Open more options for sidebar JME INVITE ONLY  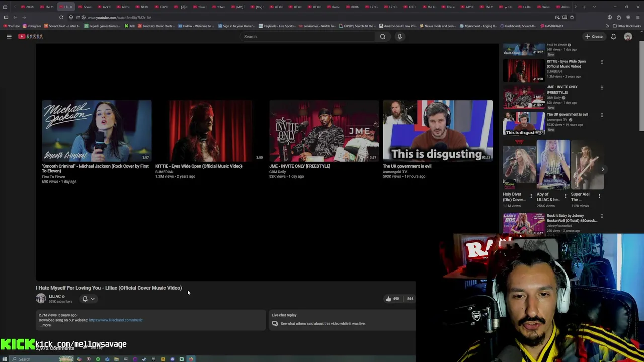click(602, 88)
